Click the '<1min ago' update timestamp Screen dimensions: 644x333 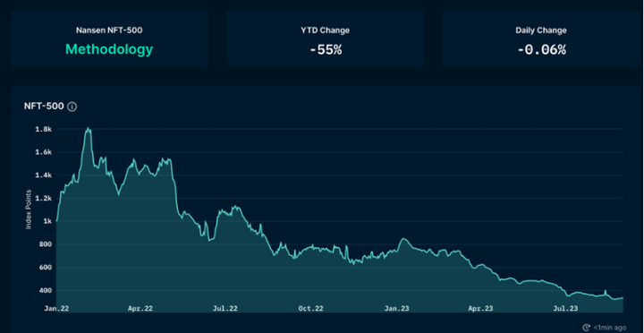(610, 328)
